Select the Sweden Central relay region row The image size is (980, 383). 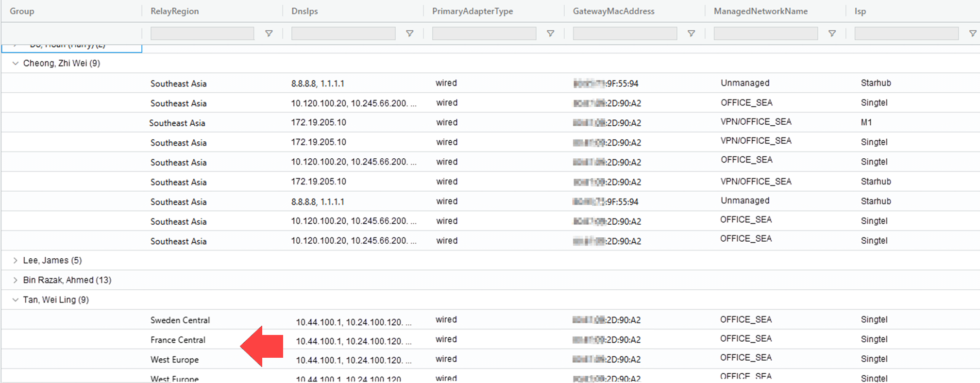pos(180,320)
